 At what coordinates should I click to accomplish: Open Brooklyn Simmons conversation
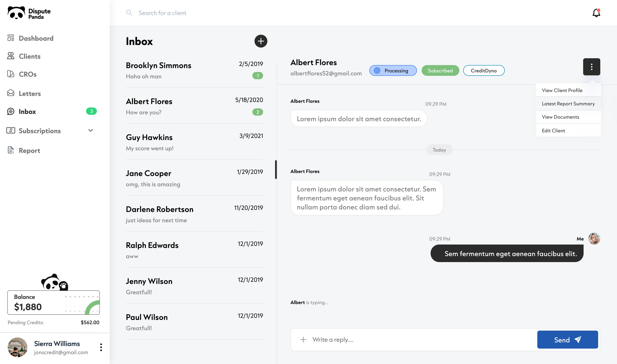coord(194,70)
